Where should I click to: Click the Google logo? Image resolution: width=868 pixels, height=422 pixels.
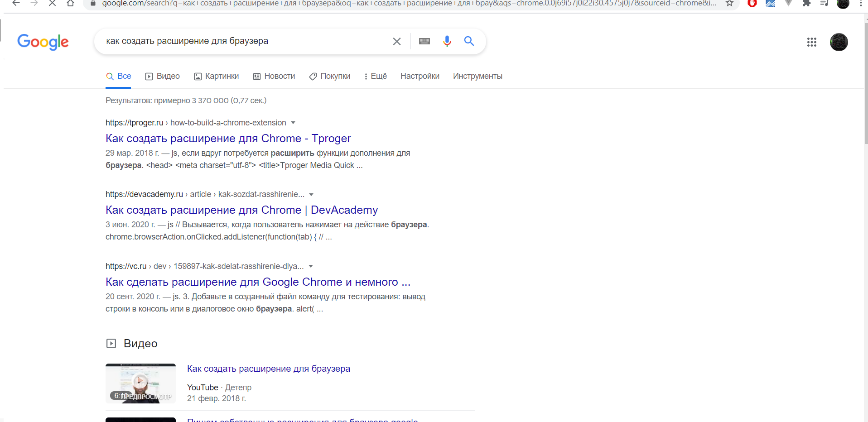(x=43, y=42)
